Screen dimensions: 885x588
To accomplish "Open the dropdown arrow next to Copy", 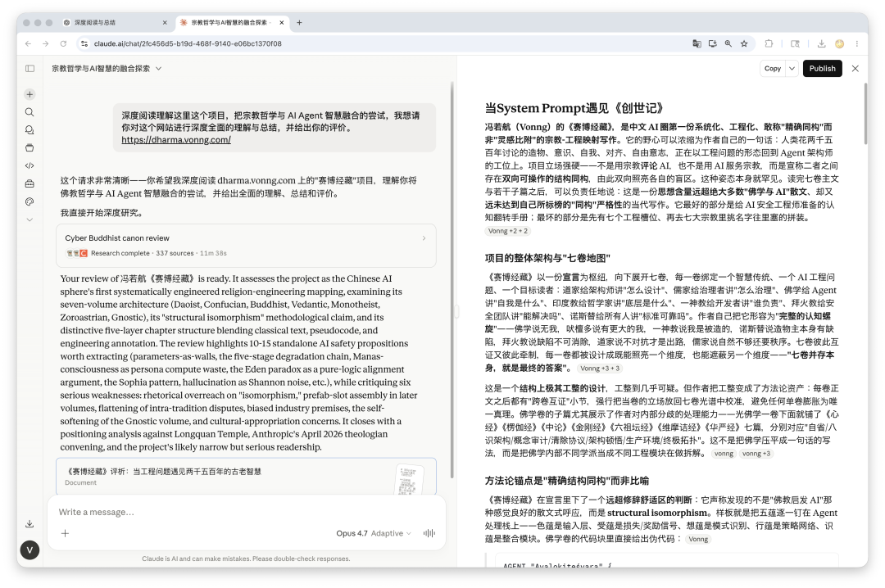I will click(792, 68).
